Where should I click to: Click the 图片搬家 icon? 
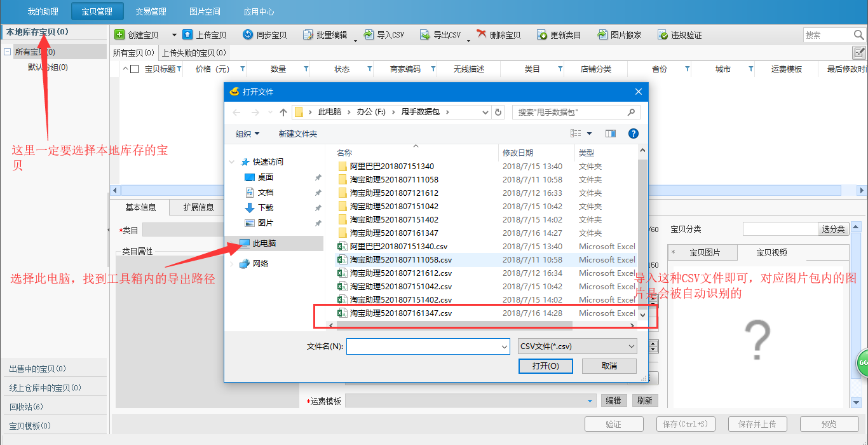(602, 35)
